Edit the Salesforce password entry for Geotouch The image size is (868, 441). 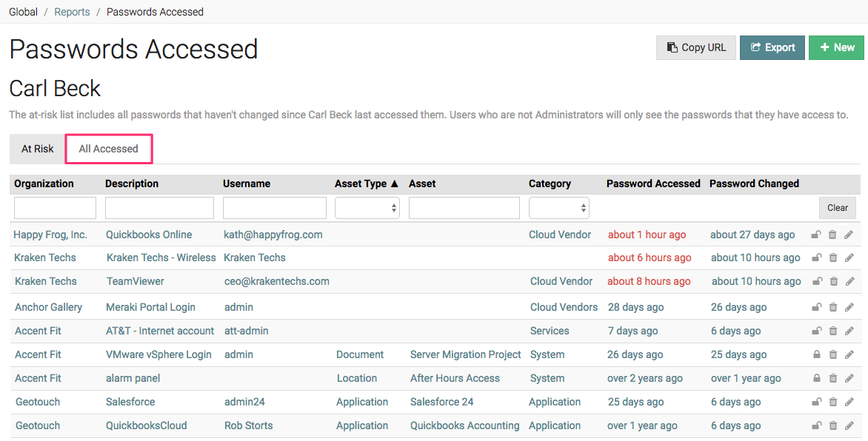pyautogui.click(x=848, y=402)
